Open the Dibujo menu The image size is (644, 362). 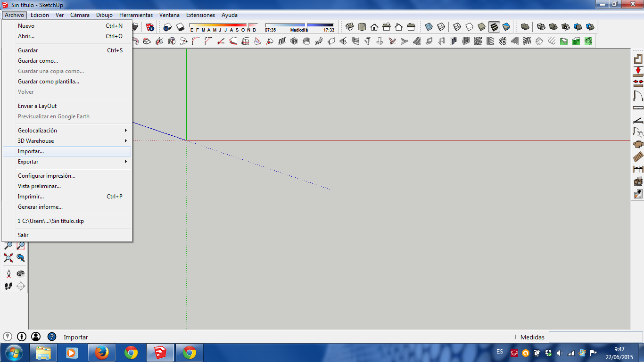[x=104, y=15]
